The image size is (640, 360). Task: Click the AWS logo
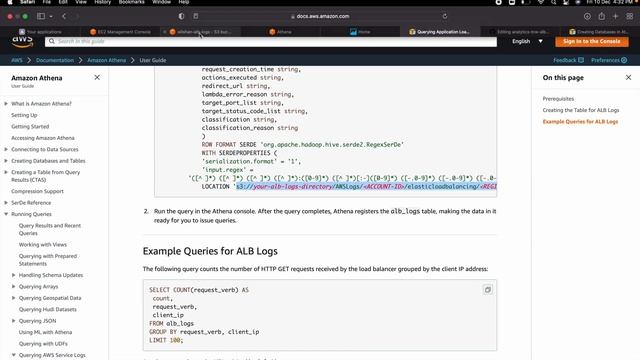pyautogui.click(x=22, y=41)
